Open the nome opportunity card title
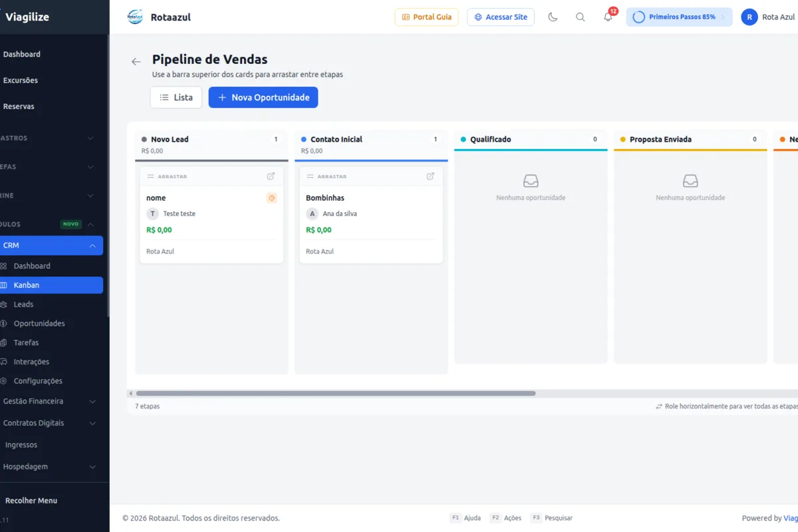Image resolution: width=798 pixels, height=532 pixels. tap(156, 198)
